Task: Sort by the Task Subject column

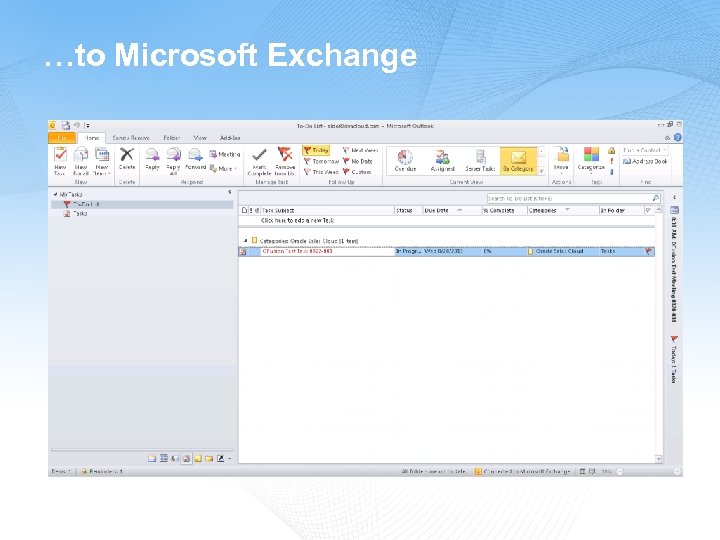Action: pos(327,210)
